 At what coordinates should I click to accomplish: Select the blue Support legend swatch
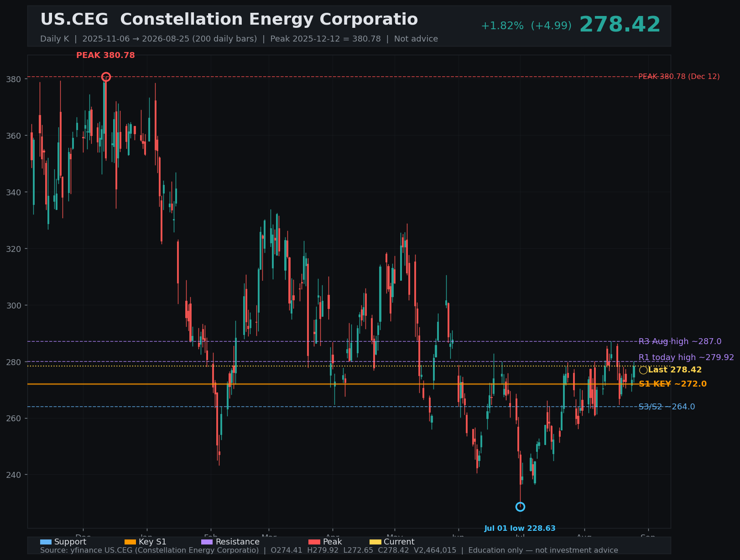46,542
